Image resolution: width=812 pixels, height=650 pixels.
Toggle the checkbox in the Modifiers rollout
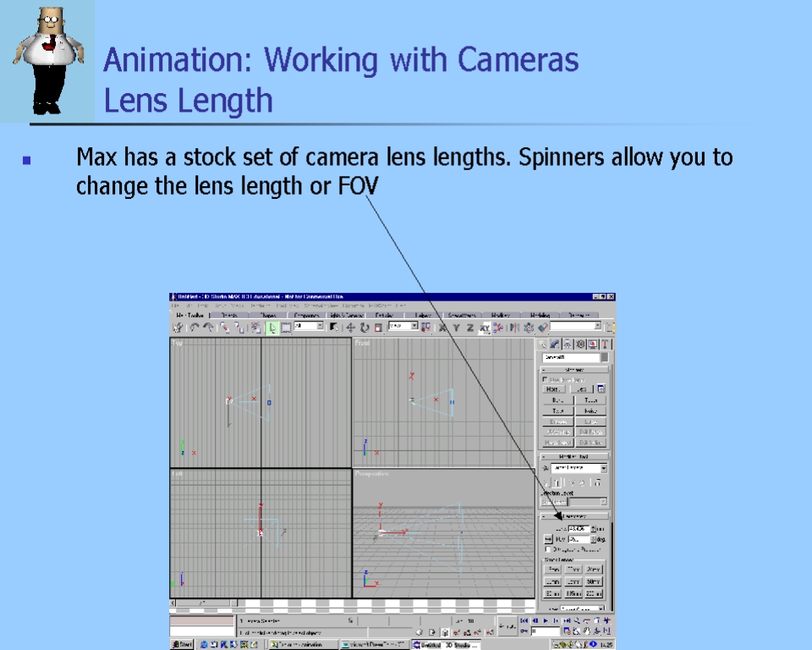[546, 379]
